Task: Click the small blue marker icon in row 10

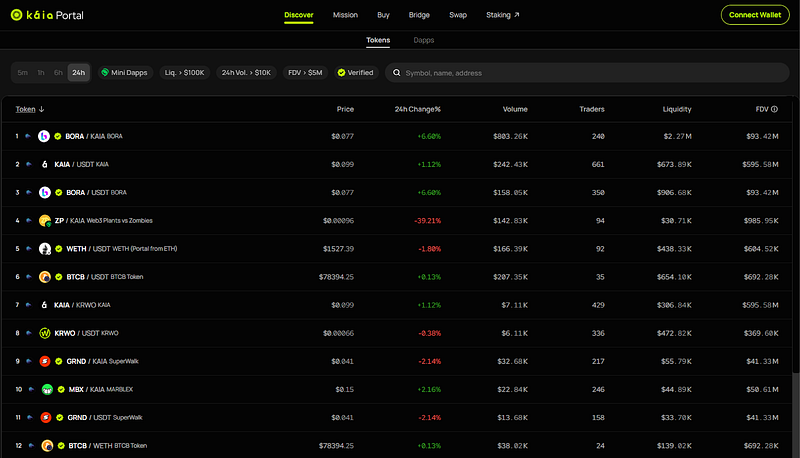Action: [x=31, y=389]
